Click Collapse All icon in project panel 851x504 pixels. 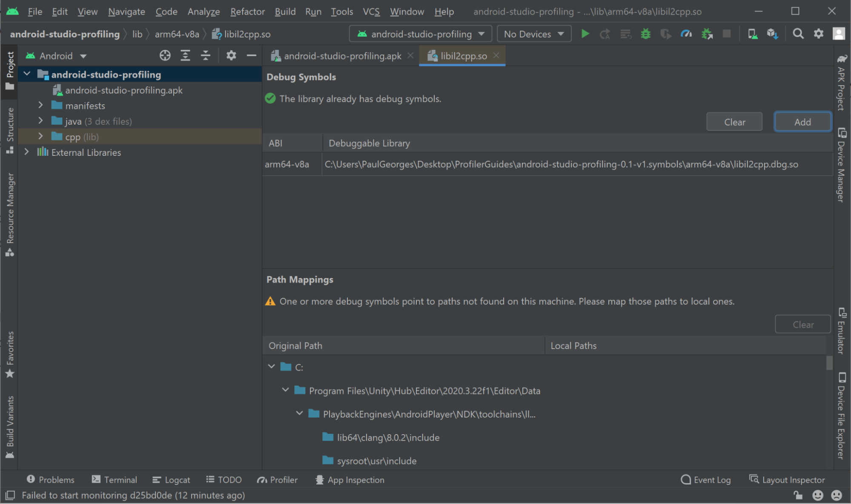point(206,56)
